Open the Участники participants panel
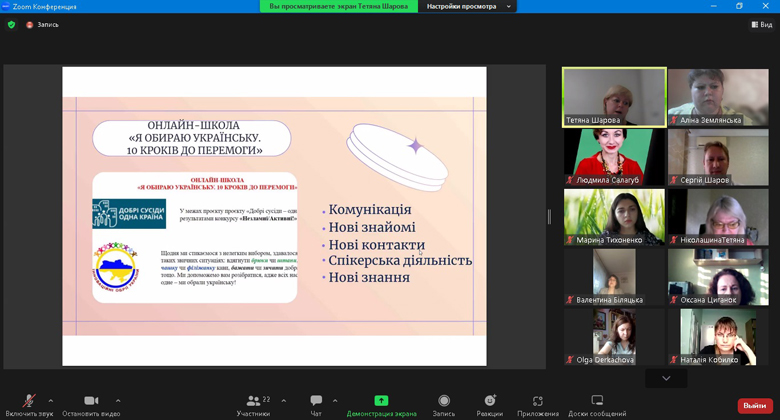The height and width of the screenshot is (420, 780). 253,405
